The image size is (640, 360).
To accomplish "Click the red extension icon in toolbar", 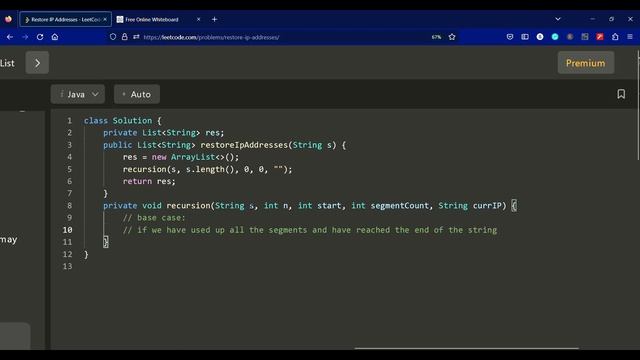I will (x=600, y=37).
